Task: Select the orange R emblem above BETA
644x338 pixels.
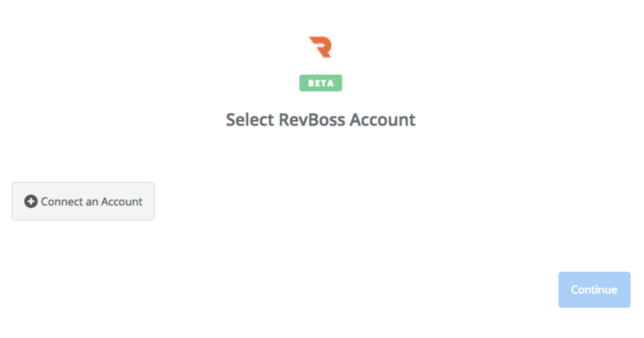Action: click(x=320, y=46)
